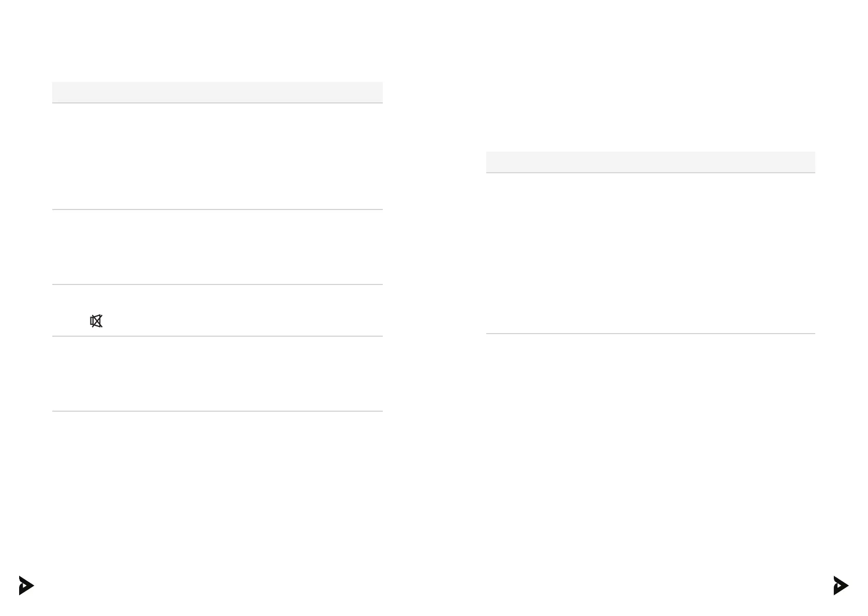Click the gray header bar of the left table
868x616 pixels.
[217, 92]
